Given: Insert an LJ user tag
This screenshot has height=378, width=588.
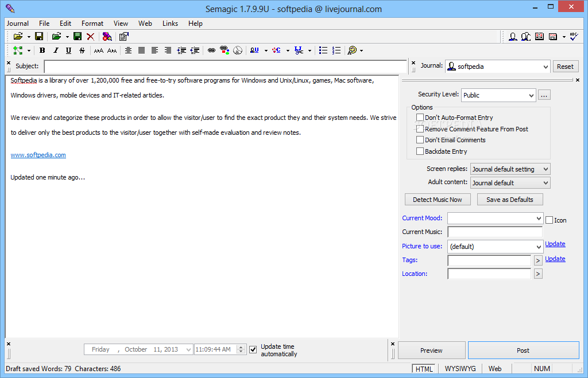Looking at the screenshot, I should point(254,50).
